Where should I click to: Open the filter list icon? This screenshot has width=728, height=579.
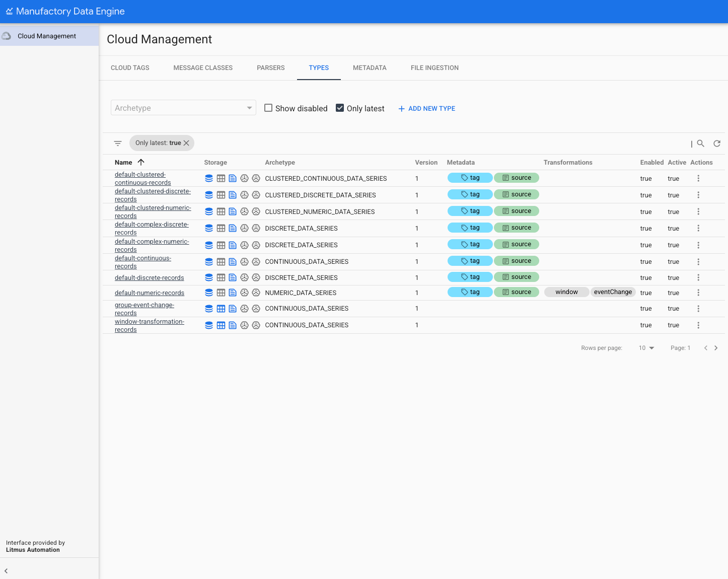point(118,143)
